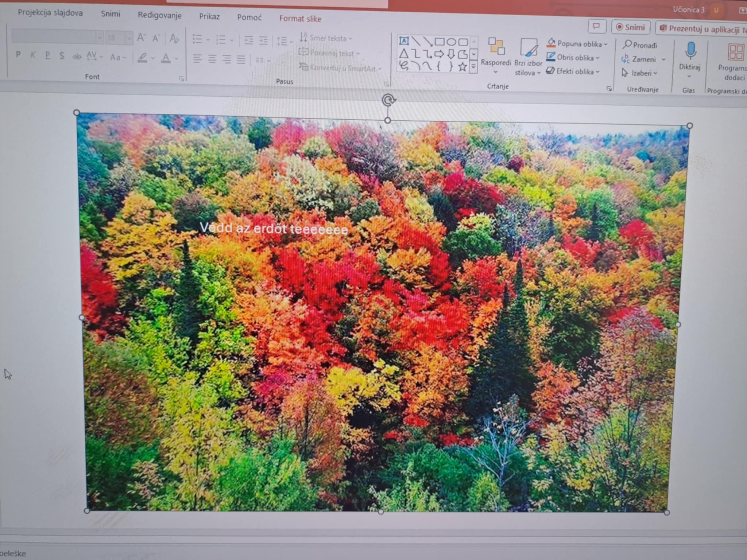
Task: Open the Format slike tab
Action: 300,19
